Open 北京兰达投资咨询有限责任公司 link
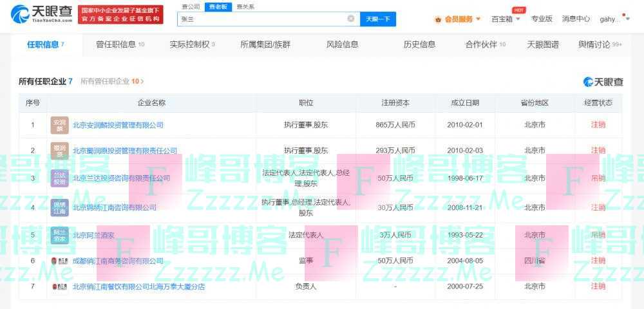The image size is (644, 309). click(121, 178)
